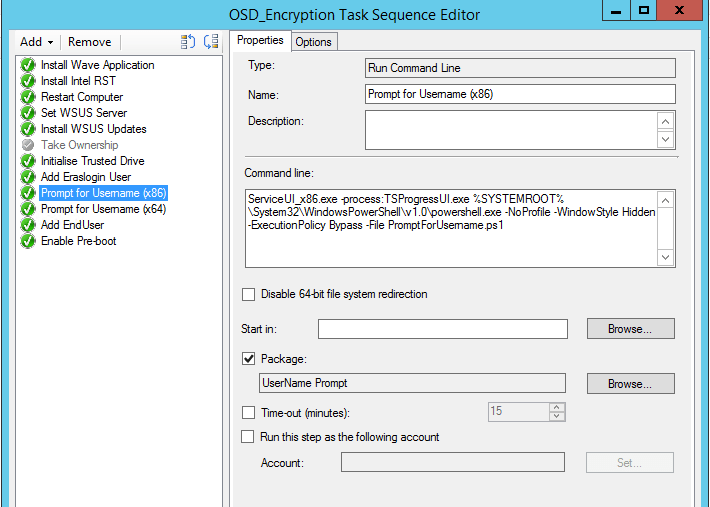Click green check icon beside Install Wave Application
The width and height of the screenshot is (710, 507).
[x=28, y=65]
